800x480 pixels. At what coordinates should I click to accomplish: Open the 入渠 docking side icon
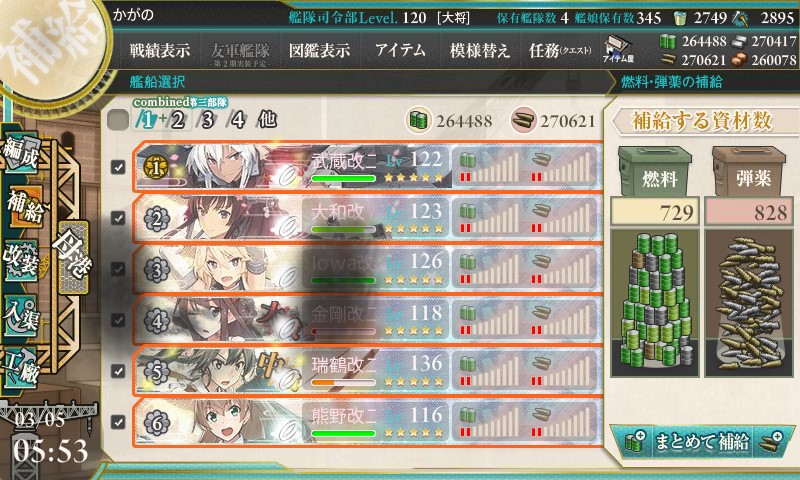pyautogui.click(x=20, y=314)
